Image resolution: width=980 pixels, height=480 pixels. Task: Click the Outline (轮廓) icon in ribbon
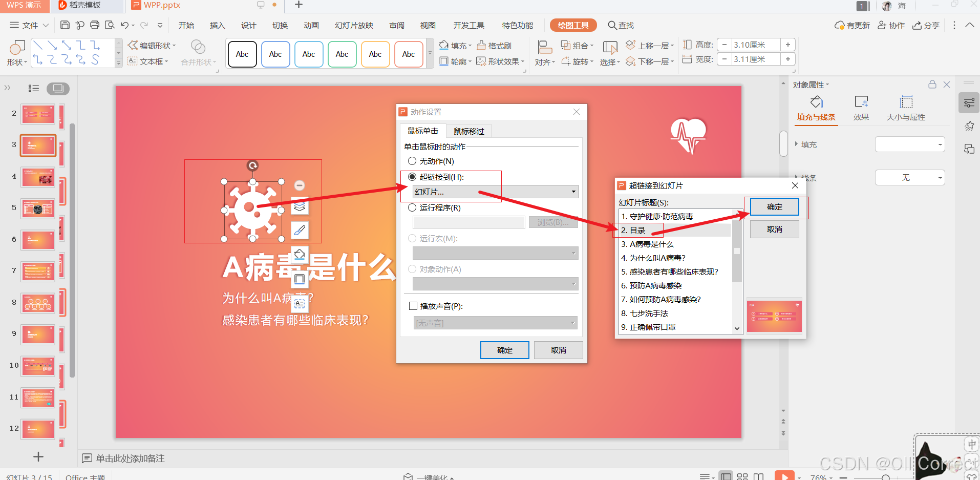(x=444, y=61)
